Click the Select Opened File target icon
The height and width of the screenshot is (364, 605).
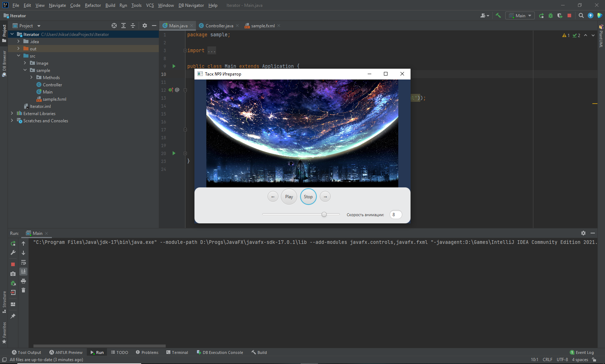[114, 26]
